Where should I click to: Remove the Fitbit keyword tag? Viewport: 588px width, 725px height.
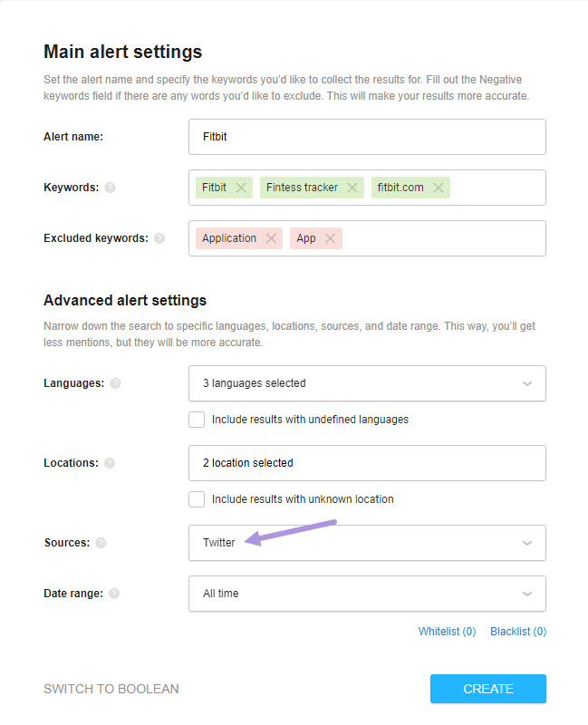241,188
